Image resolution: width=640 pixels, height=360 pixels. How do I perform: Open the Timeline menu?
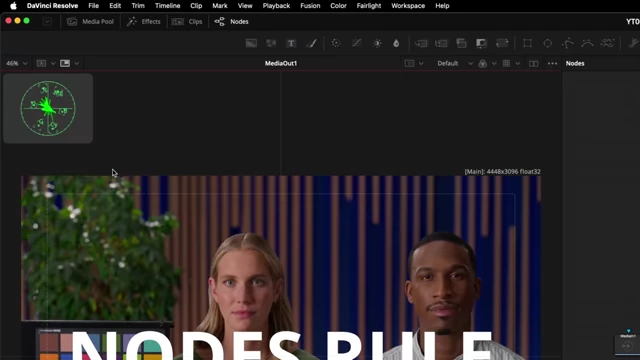(x=167, y=6)
